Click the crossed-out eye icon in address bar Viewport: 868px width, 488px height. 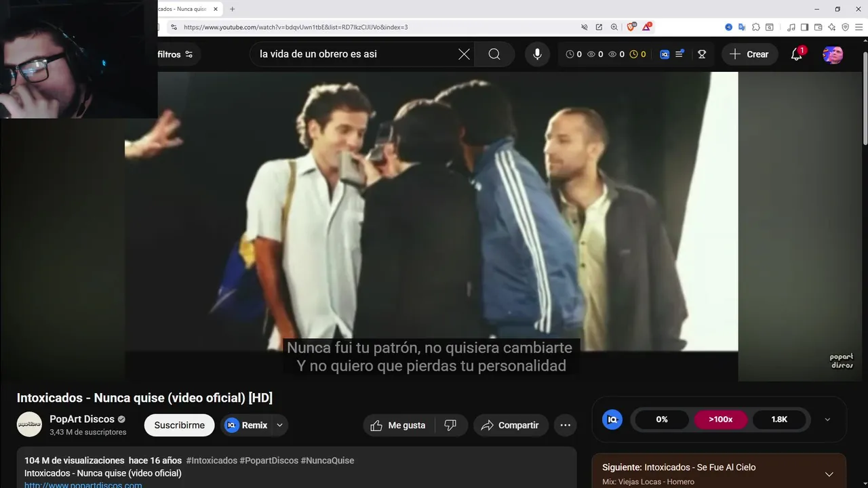click(584, 27)
